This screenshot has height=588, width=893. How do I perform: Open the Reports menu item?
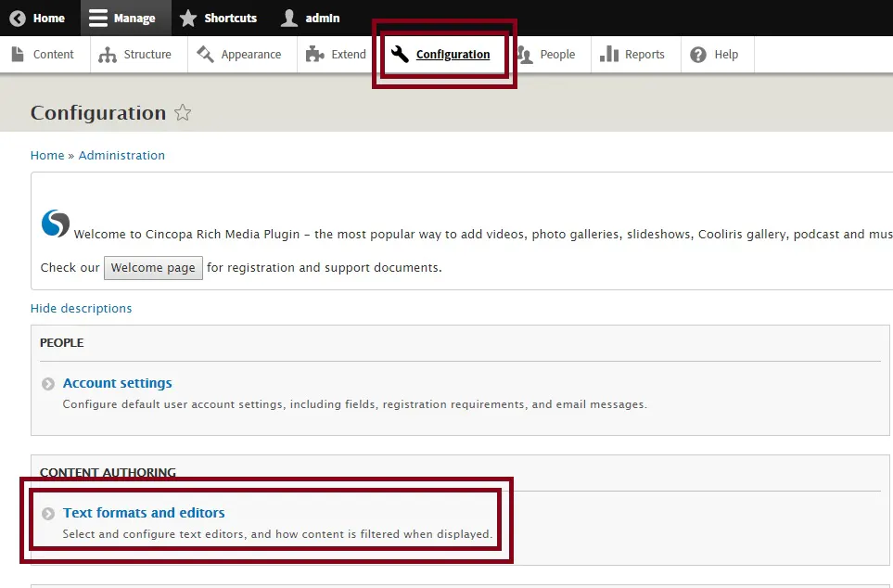point(636,54)
